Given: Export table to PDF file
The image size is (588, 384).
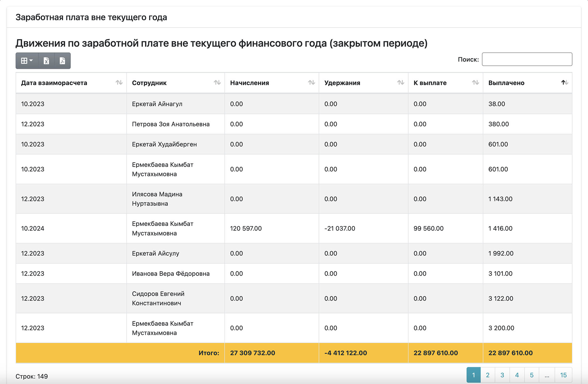Looking at the screenshot, I should click(x=62, y=61).
